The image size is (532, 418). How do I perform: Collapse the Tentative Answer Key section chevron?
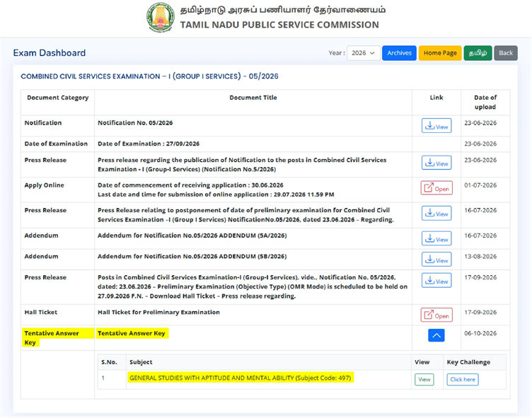[x=436, y=335]
